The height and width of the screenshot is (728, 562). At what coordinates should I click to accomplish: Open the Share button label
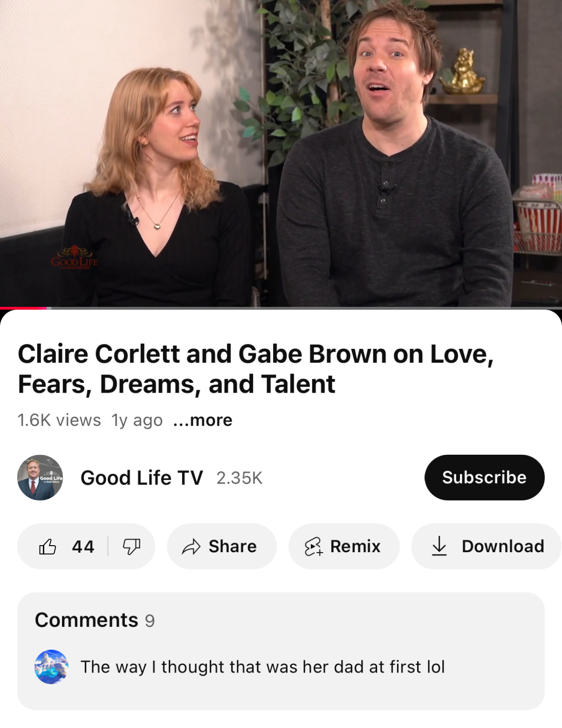click(x=233, y=546)
